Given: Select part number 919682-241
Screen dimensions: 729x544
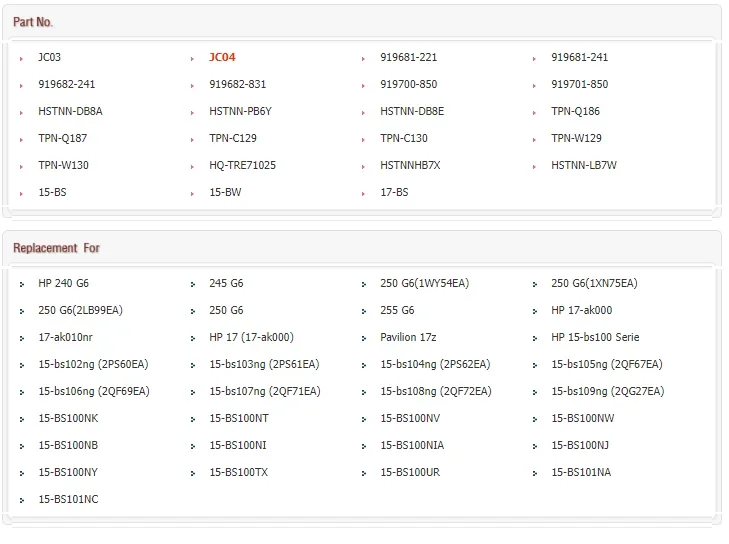Looking at the screenshot, I should (x=66, y=84).
